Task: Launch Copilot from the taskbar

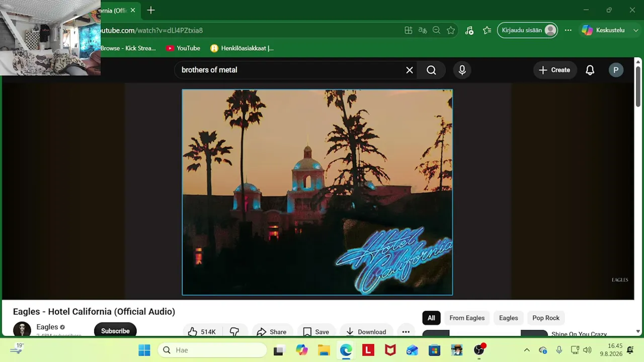Action: point(302,350)
